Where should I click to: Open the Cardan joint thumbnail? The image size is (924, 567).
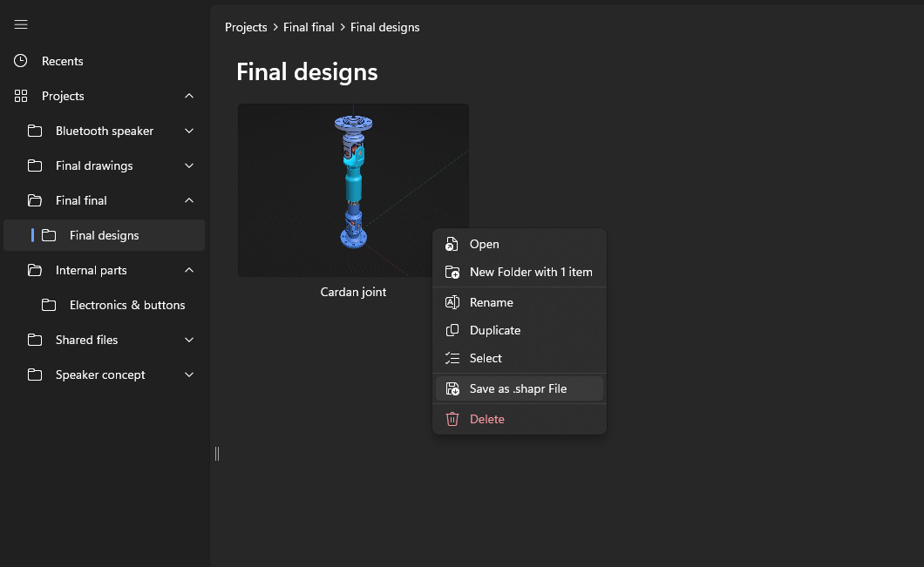click(353, 190)
